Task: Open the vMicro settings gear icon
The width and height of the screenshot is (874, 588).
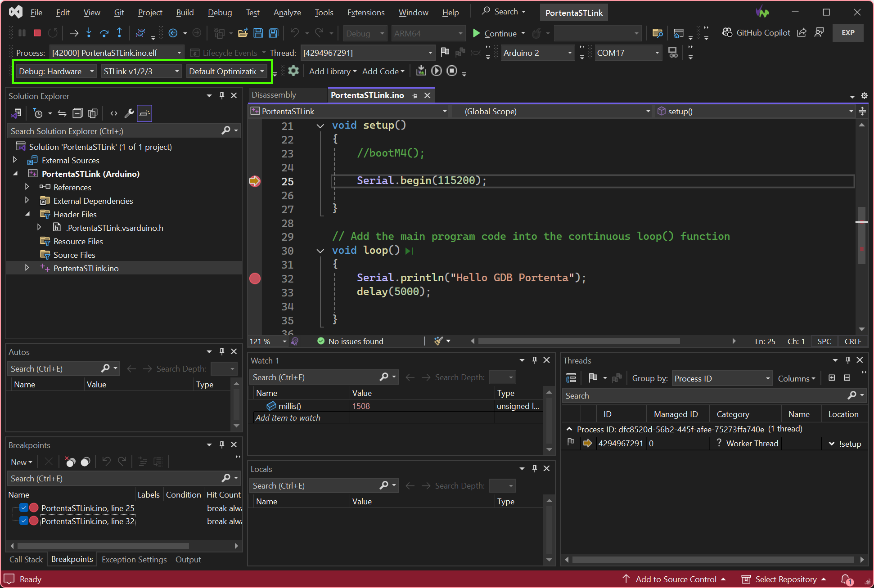Action: pyautogui.click(x=293, y=71)
